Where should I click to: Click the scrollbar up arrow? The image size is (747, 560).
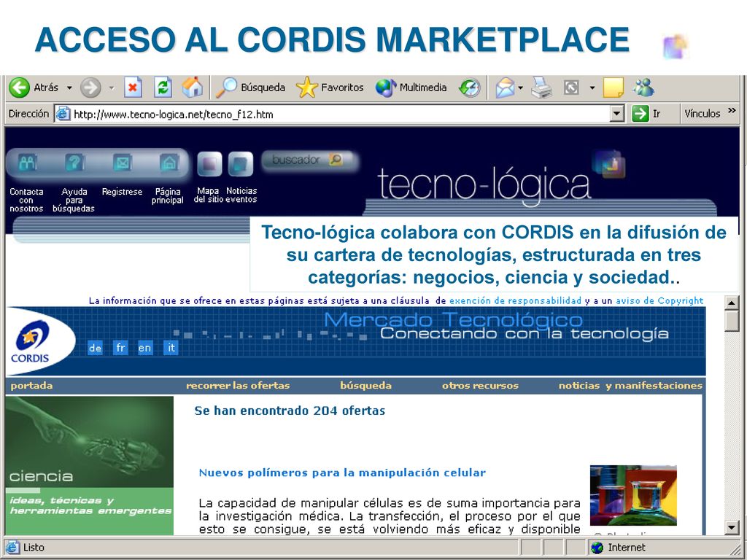point(732,303)
